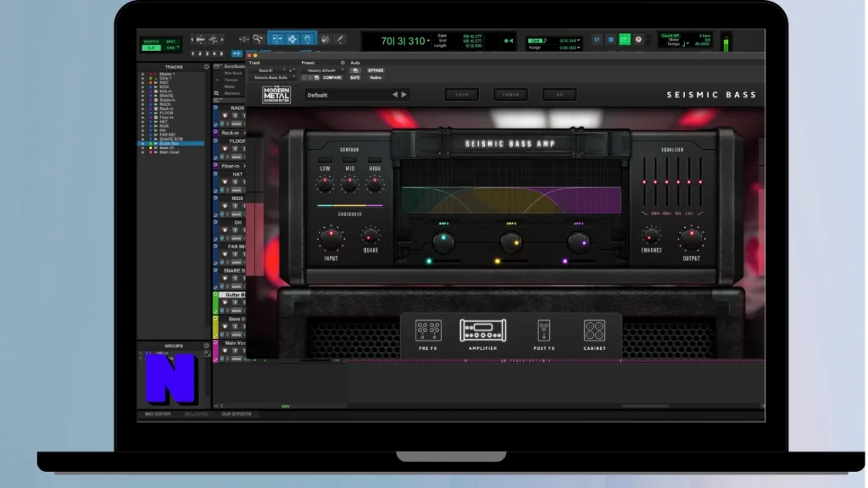This screenshot has width=868, height=488.
Task: Go to previous plug-in preset arrow
Action: (395, 95)
